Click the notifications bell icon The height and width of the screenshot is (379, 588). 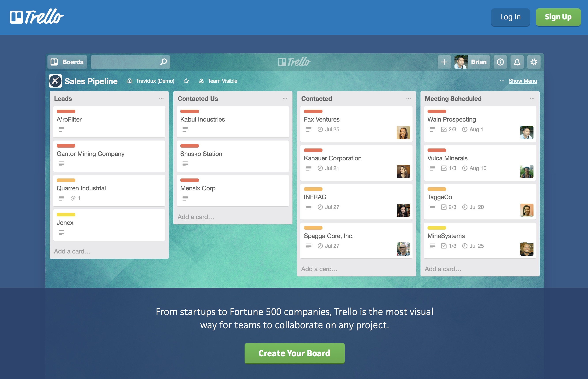[517, 62]
